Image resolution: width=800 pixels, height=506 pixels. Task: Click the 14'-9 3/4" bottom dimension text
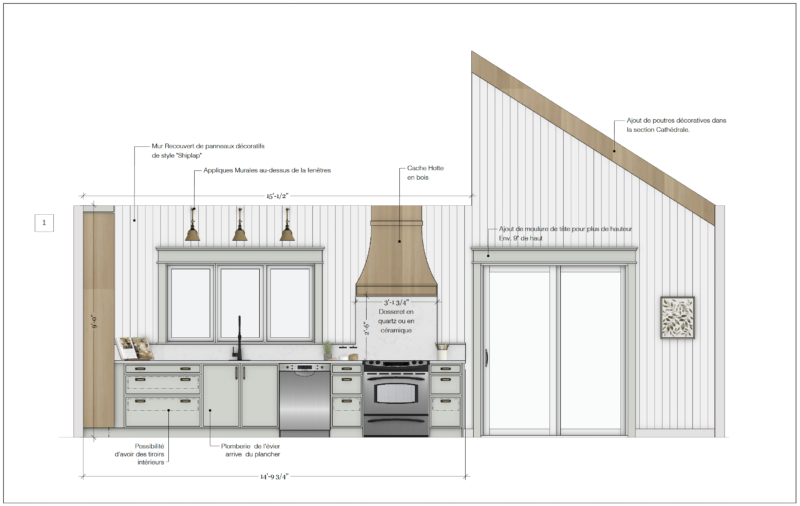274,476
